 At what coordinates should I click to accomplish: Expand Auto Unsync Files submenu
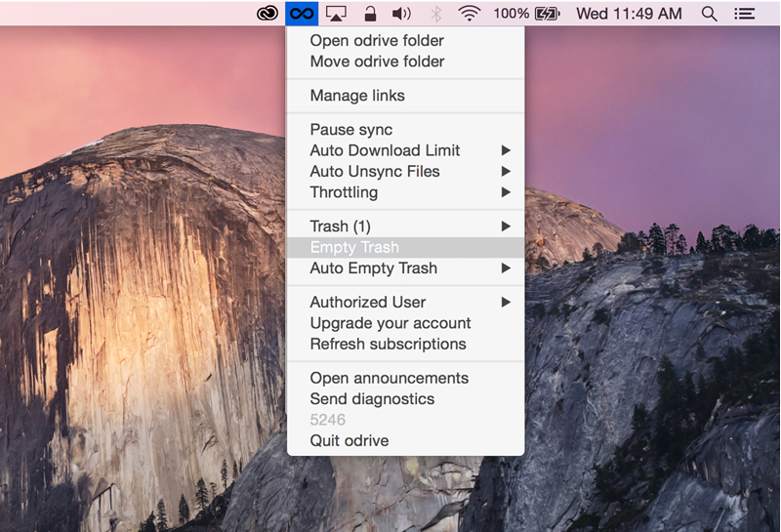coord(405,172)
